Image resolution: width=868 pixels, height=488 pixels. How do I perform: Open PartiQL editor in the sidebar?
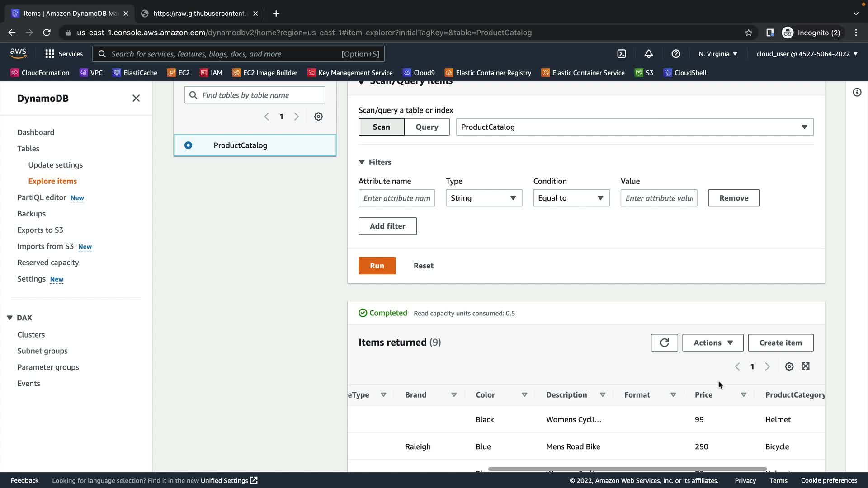(x=42, y=197)
